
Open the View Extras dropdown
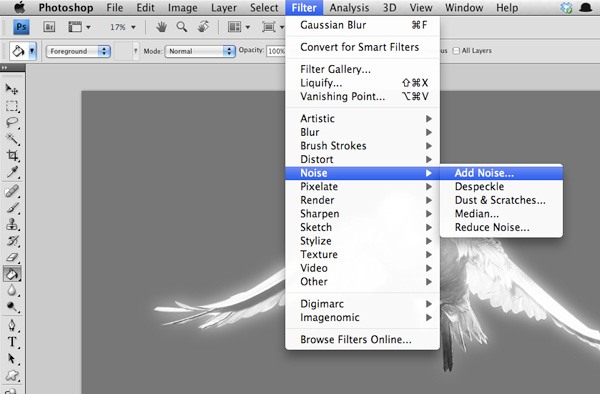(x=79, y=27)
